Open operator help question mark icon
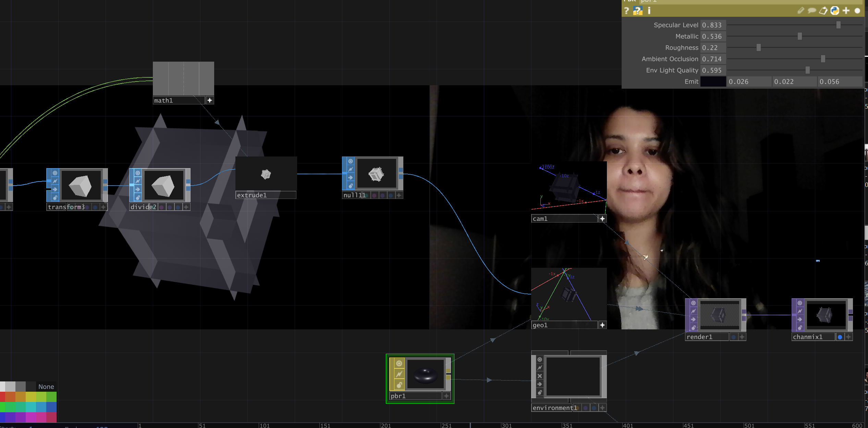 pos(626,11)
